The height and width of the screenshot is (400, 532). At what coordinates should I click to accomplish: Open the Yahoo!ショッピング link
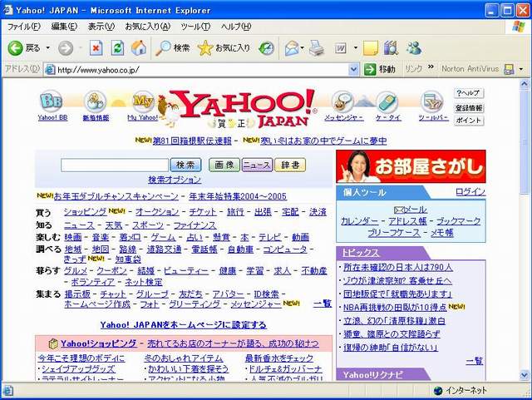tap(98, 343)
